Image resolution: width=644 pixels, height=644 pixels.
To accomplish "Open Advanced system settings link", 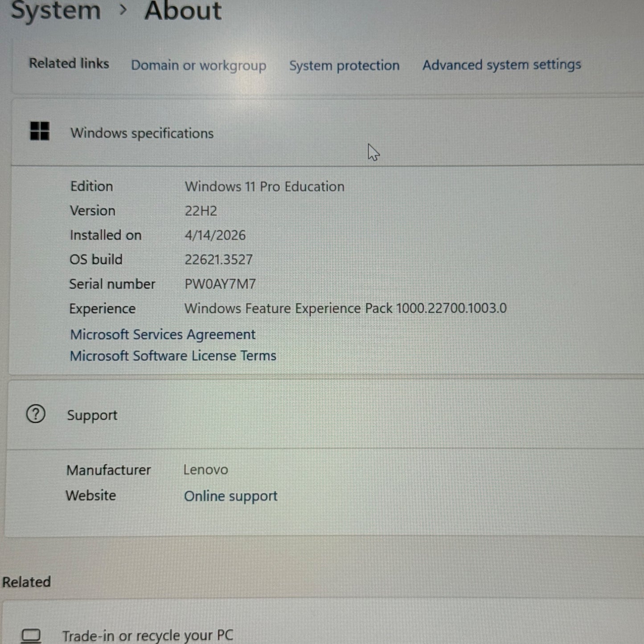I will coord(502,65).
